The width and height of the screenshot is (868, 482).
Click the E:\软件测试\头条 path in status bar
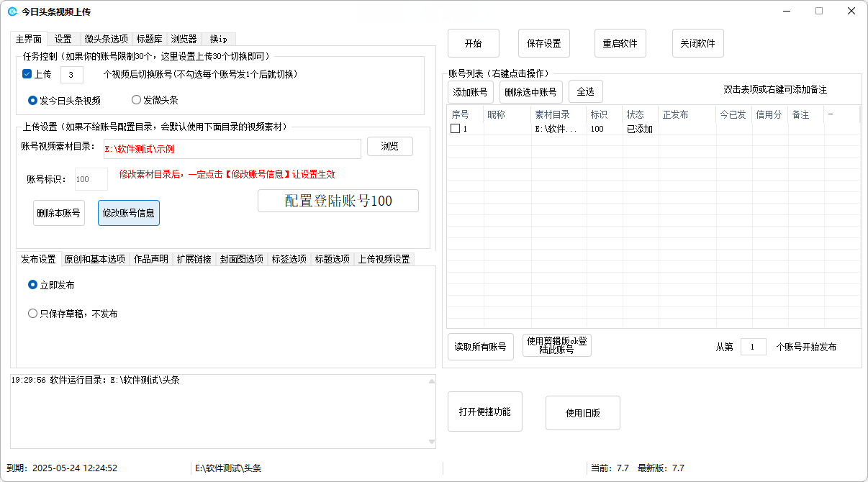[229, 468]
